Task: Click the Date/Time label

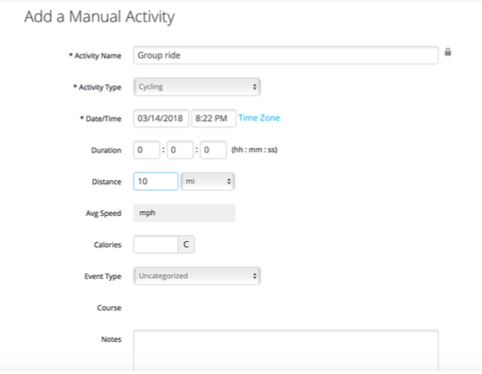Action: (101, 119)
